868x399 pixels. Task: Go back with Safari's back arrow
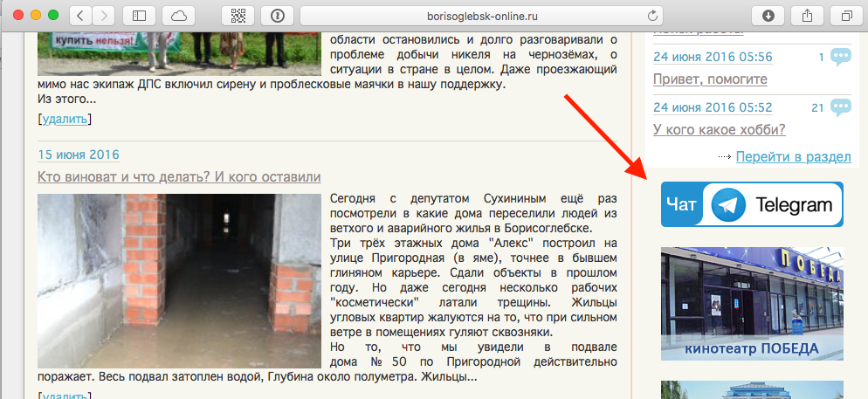(80, 16)
